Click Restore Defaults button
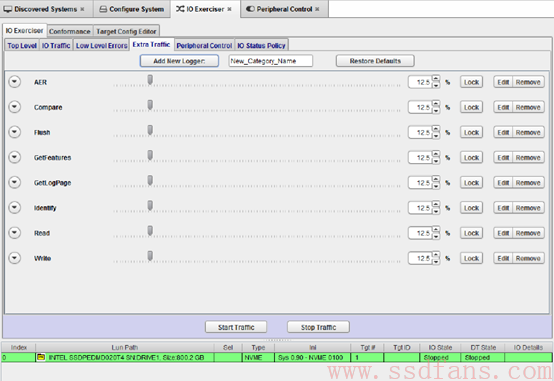Image resolution: width=554 pixels, height=381 pixels. click(375, 61)
